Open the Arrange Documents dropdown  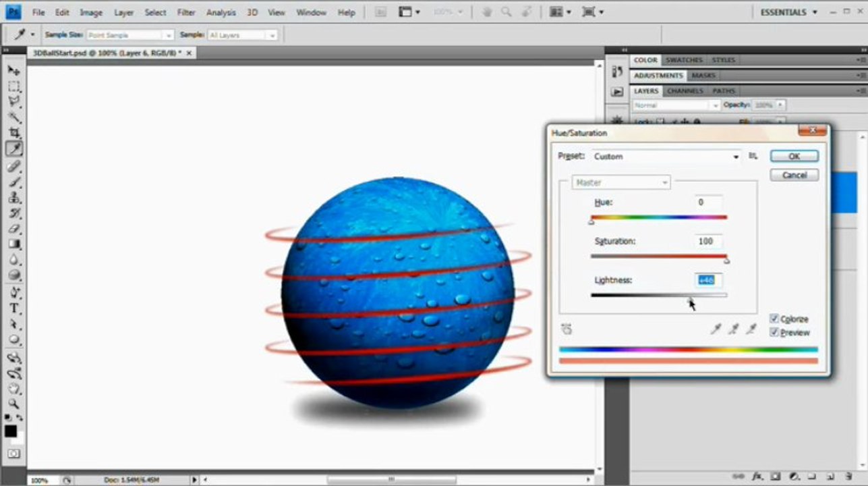click(560, 12)
